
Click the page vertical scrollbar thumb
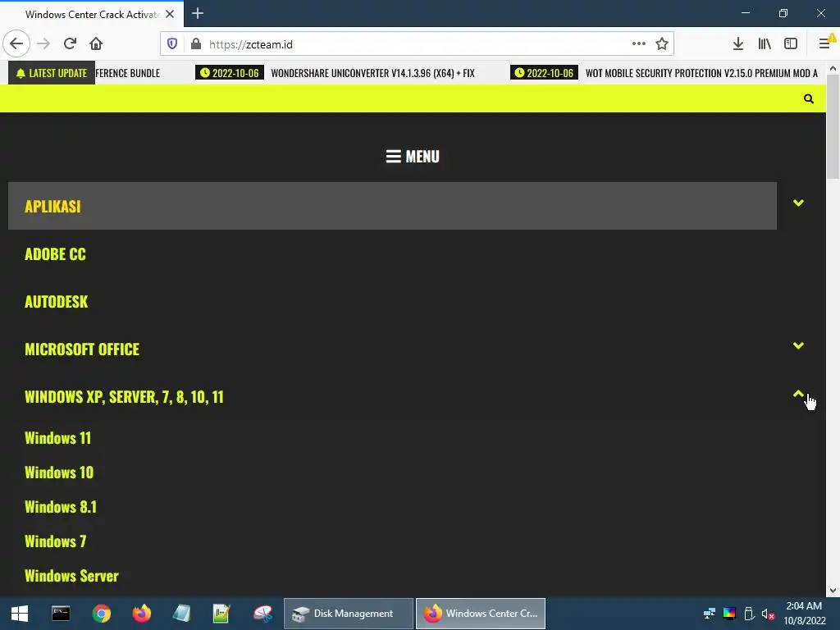(833, 126)
